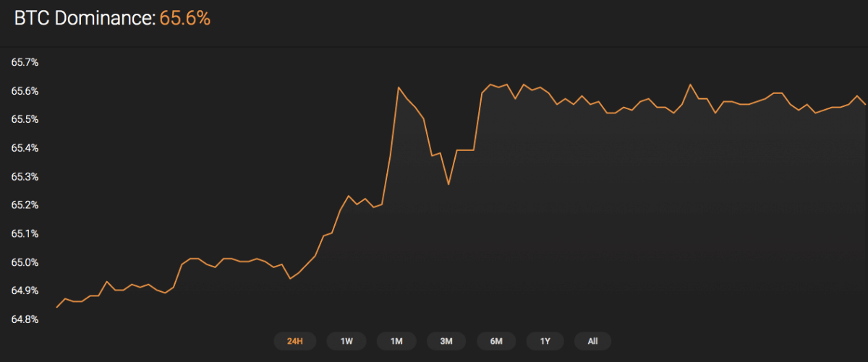
Task: Click the 65.4% axis label
Action: click(x=25, y=148)
